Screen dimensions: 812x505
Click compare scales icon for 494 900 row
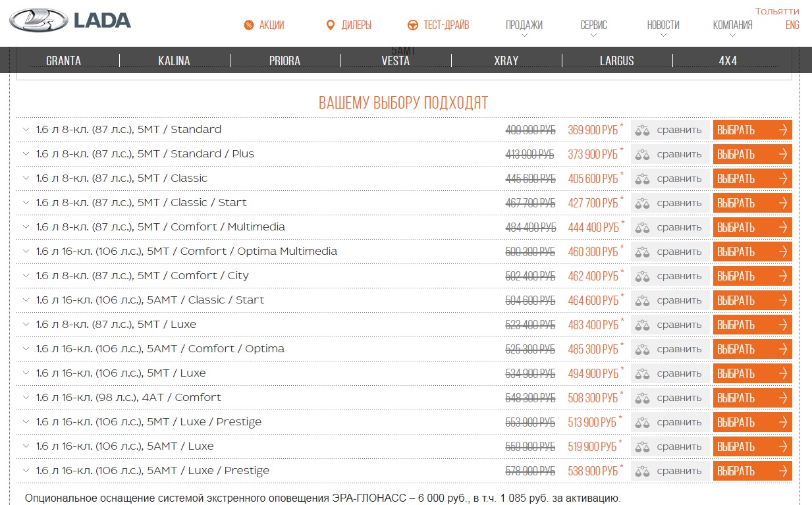click(x=643, y=373)
